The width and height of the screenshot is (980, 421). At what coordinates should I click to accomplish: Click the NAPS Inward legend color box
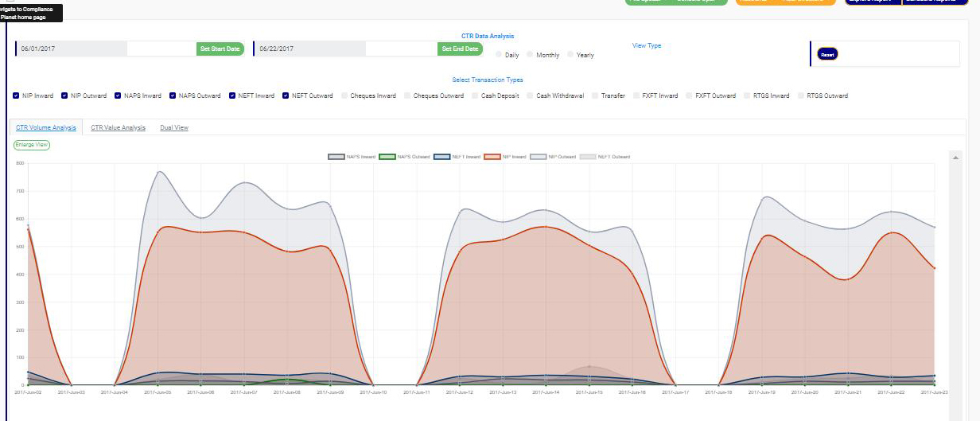tap(336, 157)
